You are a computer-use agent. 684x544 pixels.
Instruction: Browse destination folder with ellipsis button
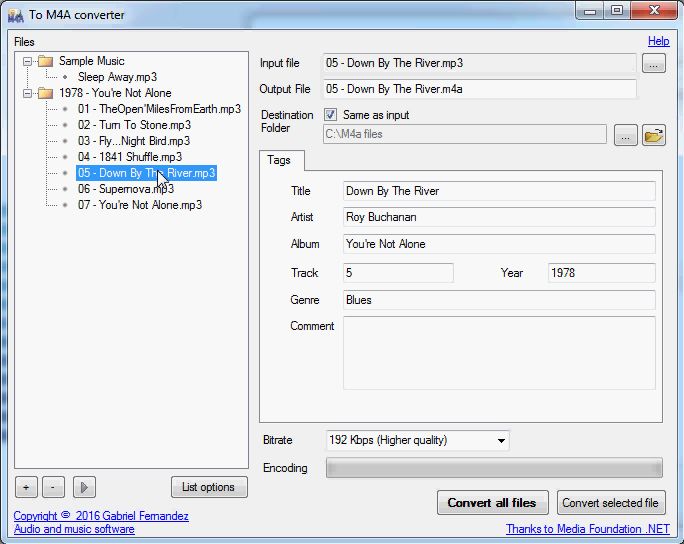click(626, 135)
